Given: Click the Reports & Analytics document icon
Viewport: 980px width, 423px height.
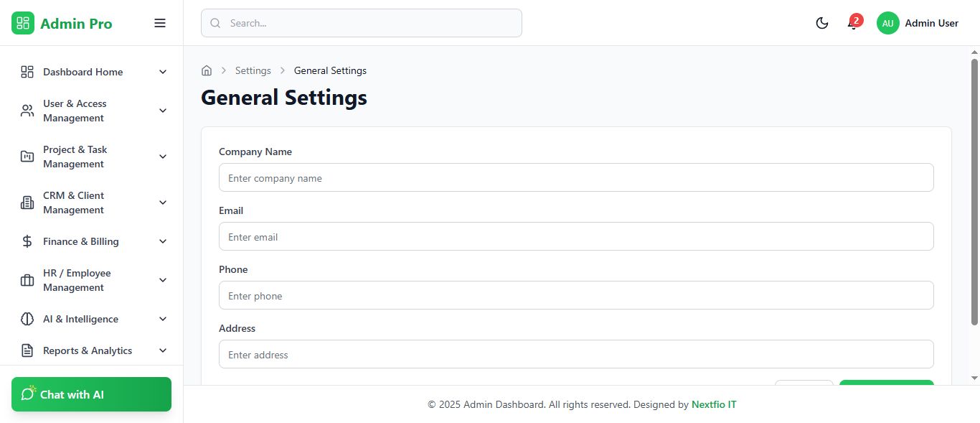Looking at the screenshot, I should 27,350.
